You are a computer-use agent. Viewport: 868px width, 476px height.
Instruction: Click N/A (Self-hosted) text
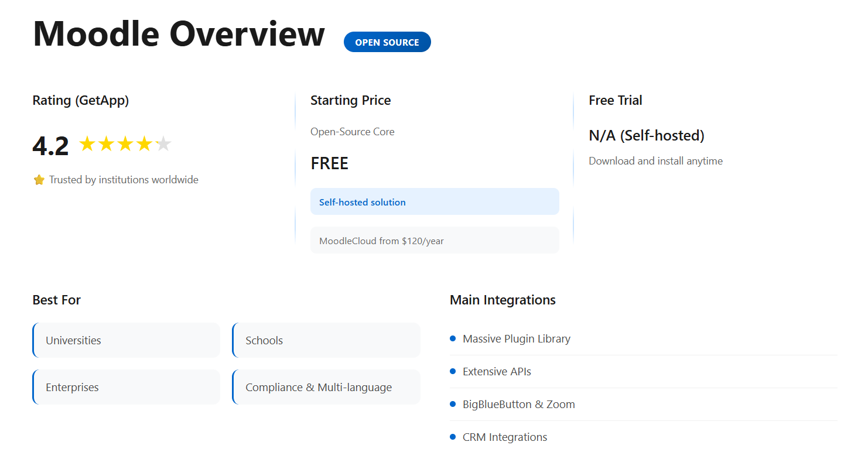[x=647, y=136]
